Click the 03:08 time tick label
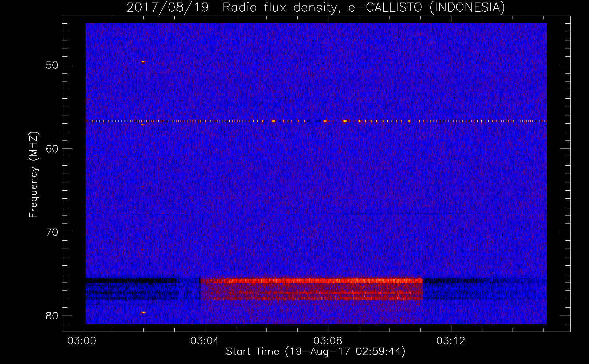This screenshot has height=364, width=589. point(328,341)
